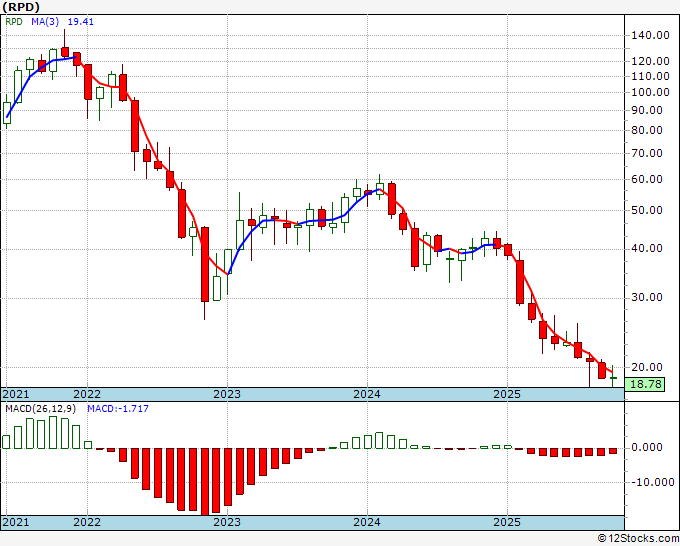Click the MA(3) indicator label
Image resolution: width=680 pixels, height=546 pixels.
pyautogui.click(x=45, y=22)
